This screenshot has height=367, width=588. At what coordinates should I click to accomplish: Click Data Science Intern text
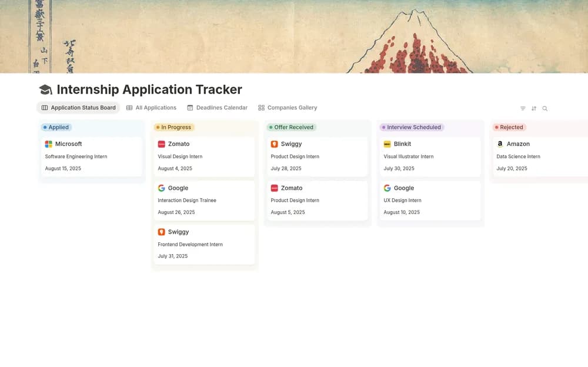point(518,156)
